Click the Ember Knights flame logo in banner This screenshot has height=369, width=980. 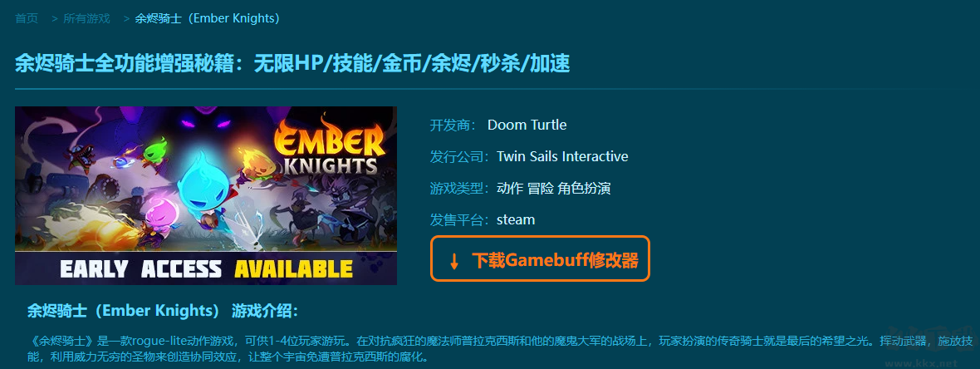328,145
